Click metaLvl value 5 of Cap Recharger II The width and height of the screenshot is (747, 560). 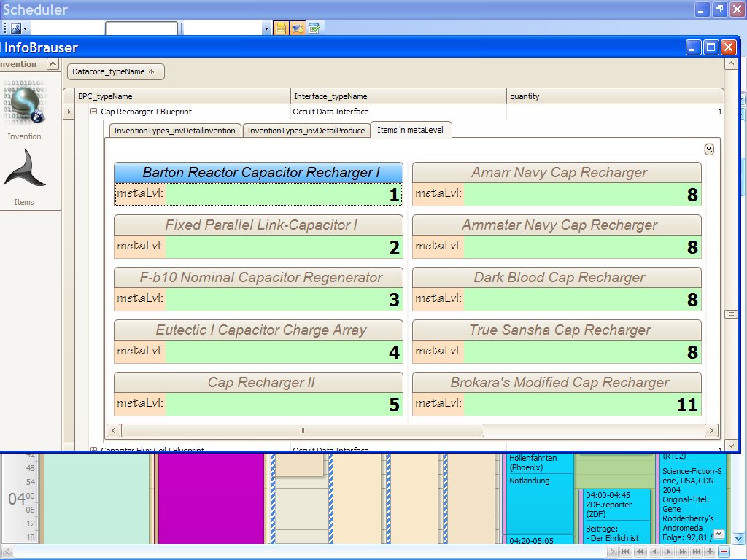284,404
